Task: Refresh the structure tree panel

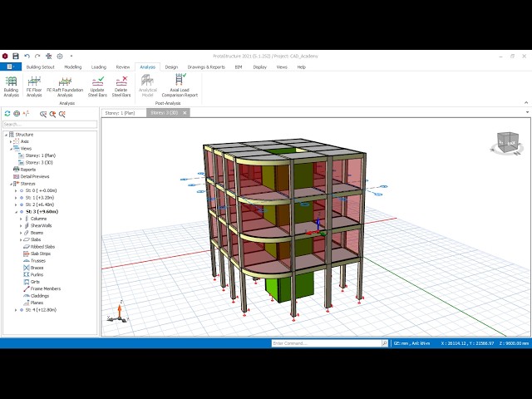Action: tap(7, 114)
